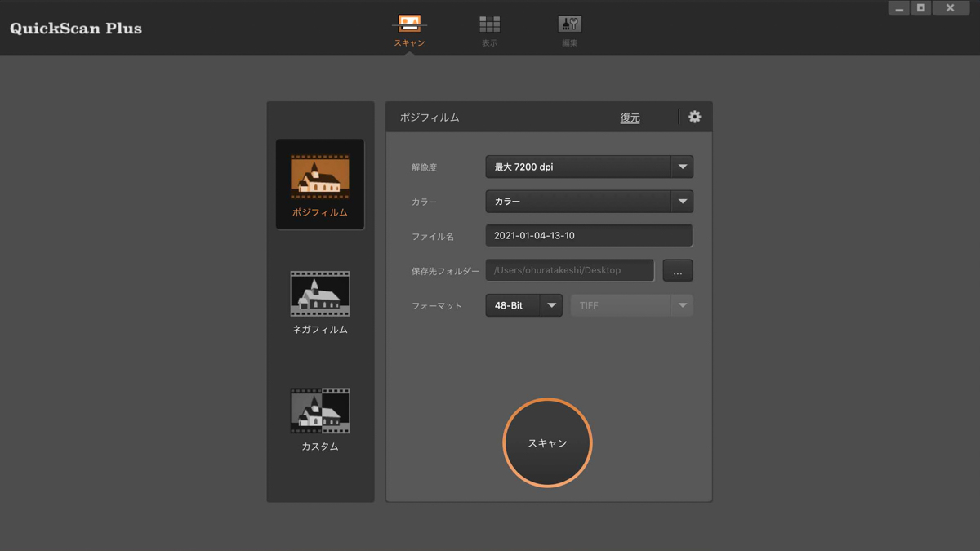Click the 保存先フォルダー path field
The image size is (980, 551).
[569, 270]
